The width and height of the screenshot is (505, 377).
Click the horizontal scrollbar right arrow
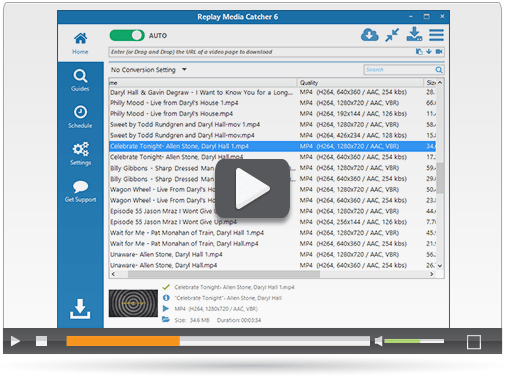[432, 274]
